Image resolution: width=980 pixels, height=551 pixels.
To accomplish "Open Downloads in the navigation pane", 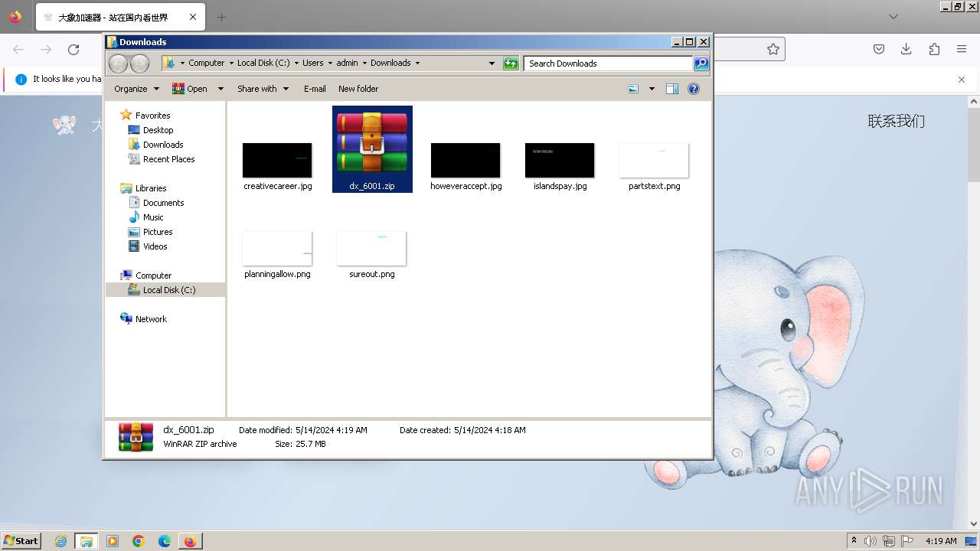I will pos(163,145).
